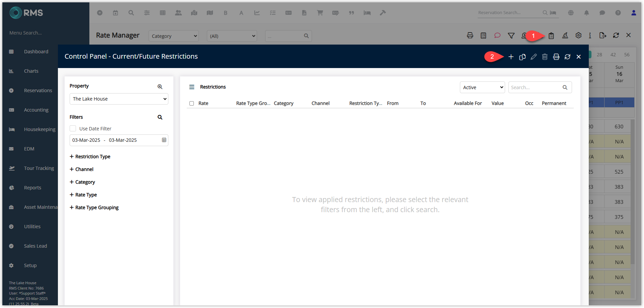Open the calendar picker for date range
This screenshot has height=308, width=644.
[164, 140]
